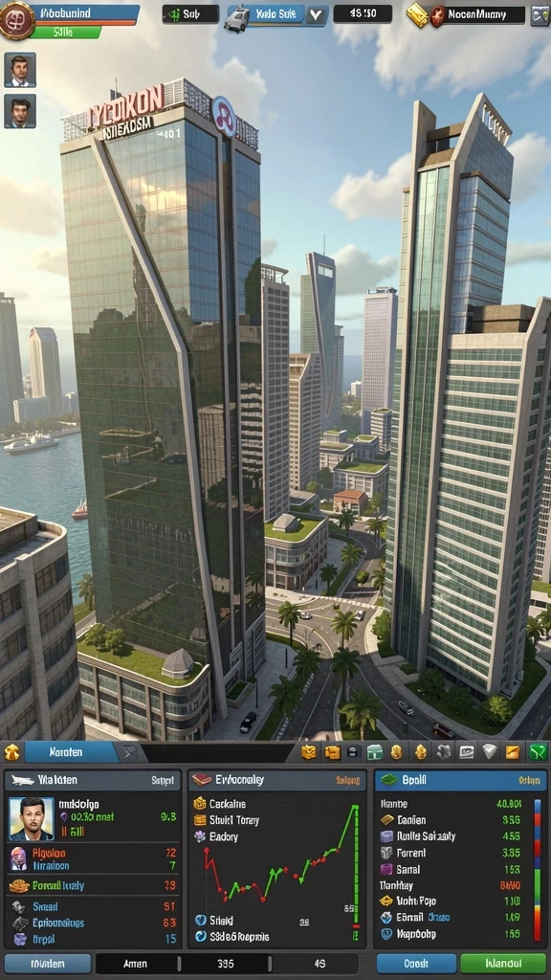Toggle the 'Cackaine' chart series legend
Viewport: 551px width, 980px height.
click(x=219, y=804)
